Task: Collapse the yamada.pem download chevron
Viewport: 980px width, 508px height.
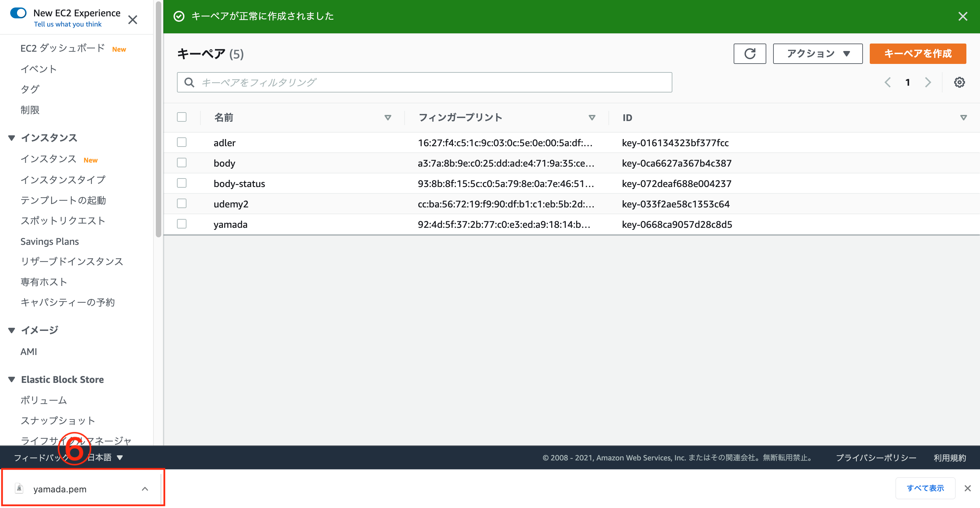Action: (x=145, y=489)
